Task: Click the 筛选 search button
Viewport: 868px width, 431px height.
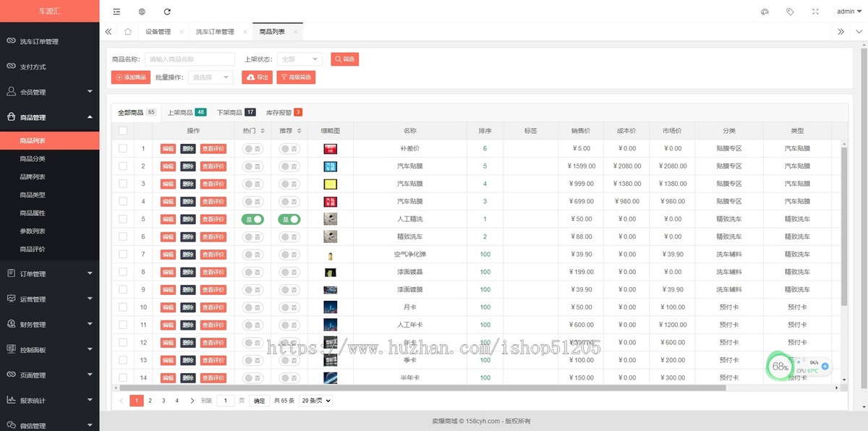Action: [x=344, y=59]
